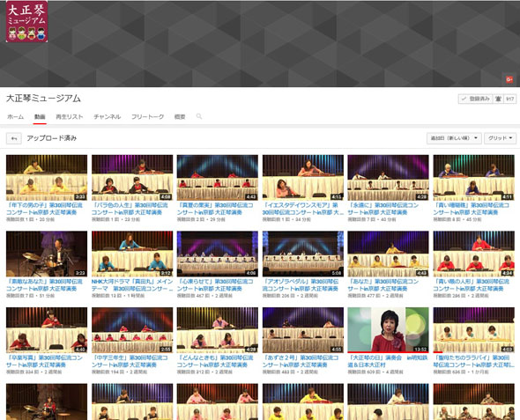Toggle the 登録済み subscribed button

[476, 99]
